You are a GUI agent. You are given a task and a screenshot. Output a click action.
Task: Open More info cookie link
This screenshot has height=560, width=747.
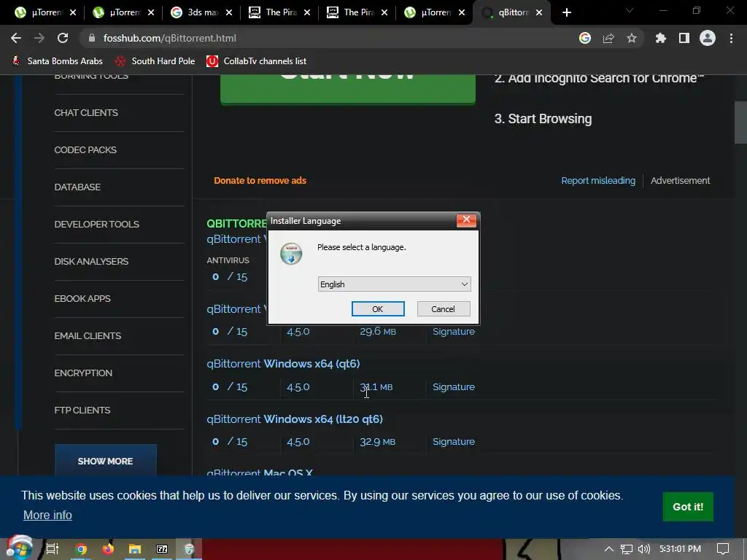[47, 516]
